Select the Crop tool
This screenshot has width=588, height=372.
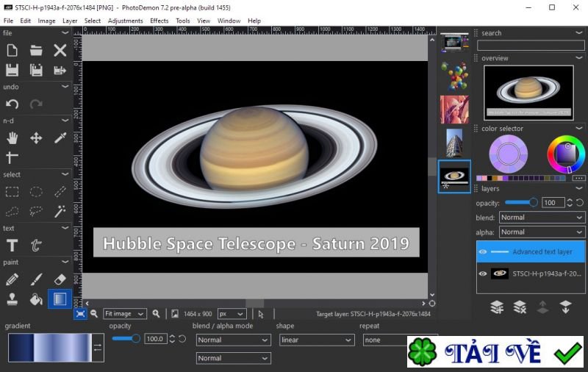coord(12,157)
